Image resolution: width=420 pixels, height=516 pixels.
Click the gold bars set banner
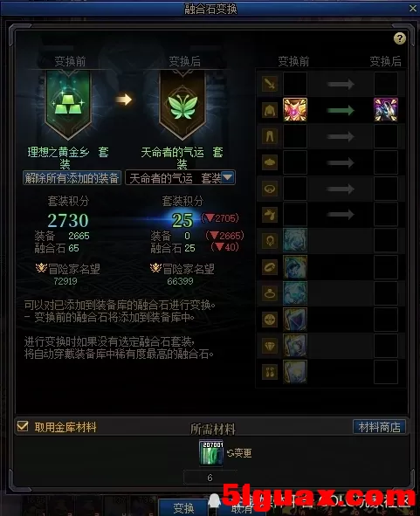pyautogui.click(x=68, y=105)
